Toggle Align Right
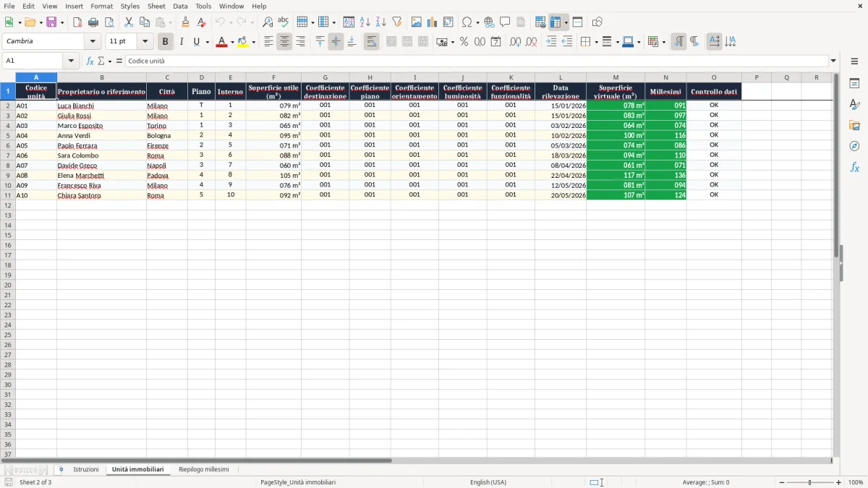This screenshot has width=868, height=488. click(300, 42)
